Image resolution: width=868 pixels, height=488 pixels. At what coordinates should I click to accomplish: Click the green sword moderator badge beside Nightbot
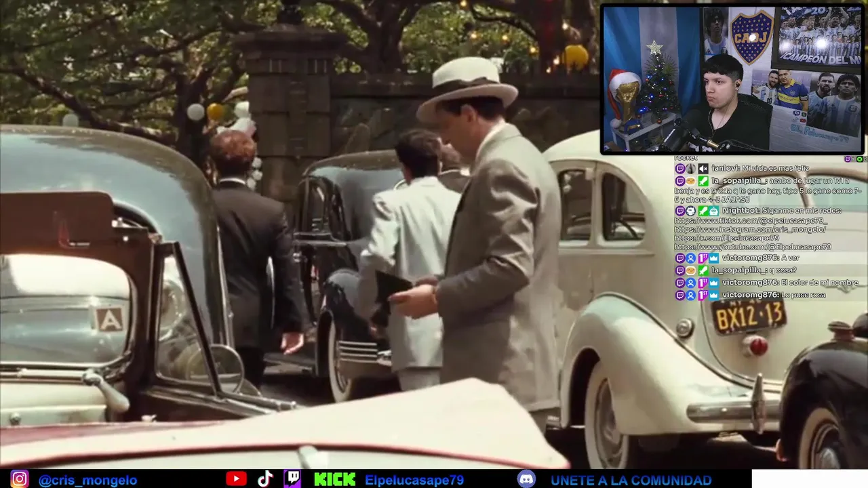703,211
